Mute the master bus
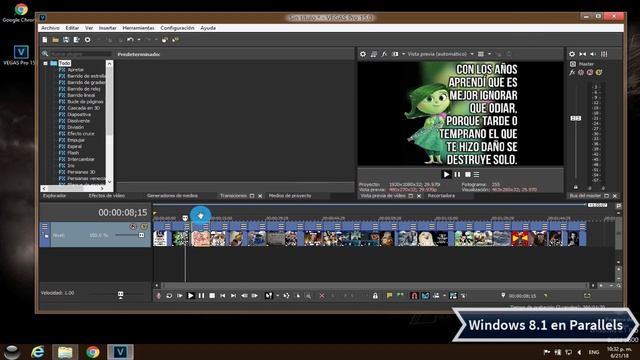The image size is (640, 360). pos(590,72)
